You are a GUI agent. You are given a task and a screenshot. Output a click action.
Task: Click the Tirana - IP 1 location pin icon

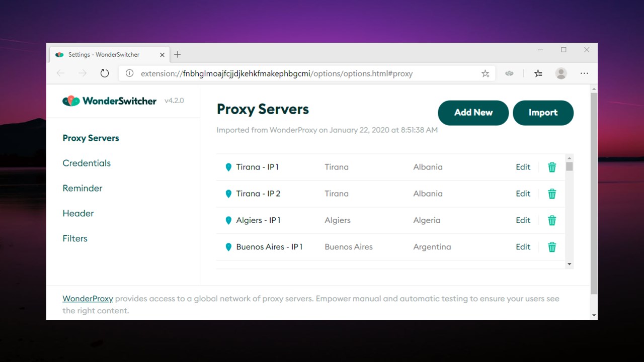[228, 167]
